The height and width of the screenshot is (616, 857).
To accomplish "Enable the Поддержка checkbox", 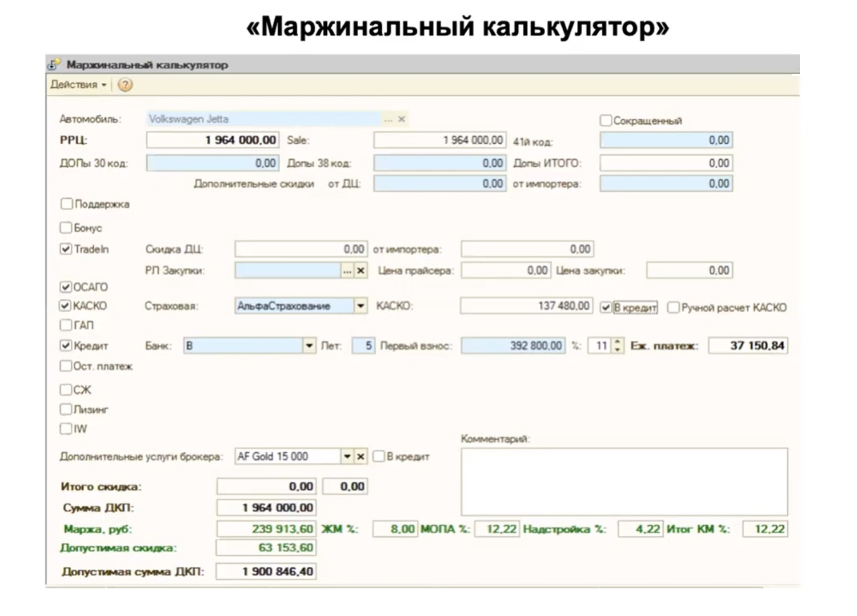I will (x=66, y=204).
